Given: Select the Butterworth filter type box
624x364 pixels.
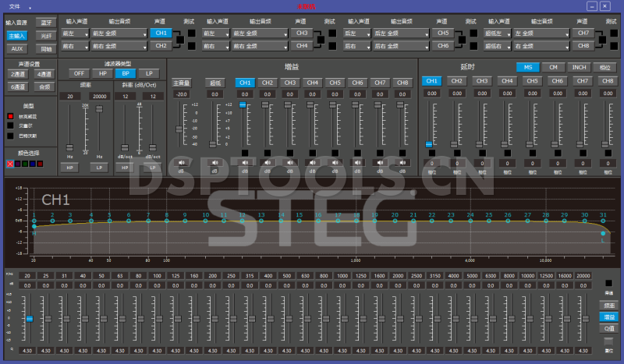Looking at the screenshot, I should 10,136.
